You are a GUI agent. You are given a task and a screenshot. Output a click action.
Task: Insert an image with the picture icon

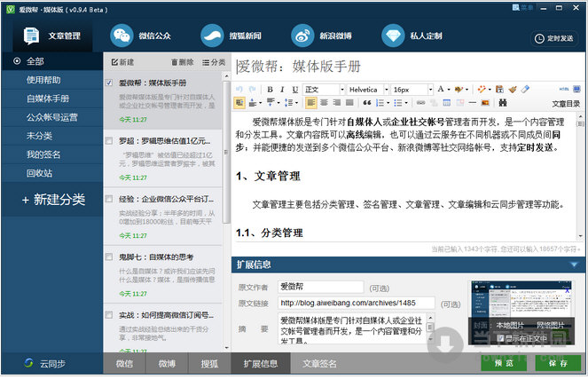coord(485,102)
